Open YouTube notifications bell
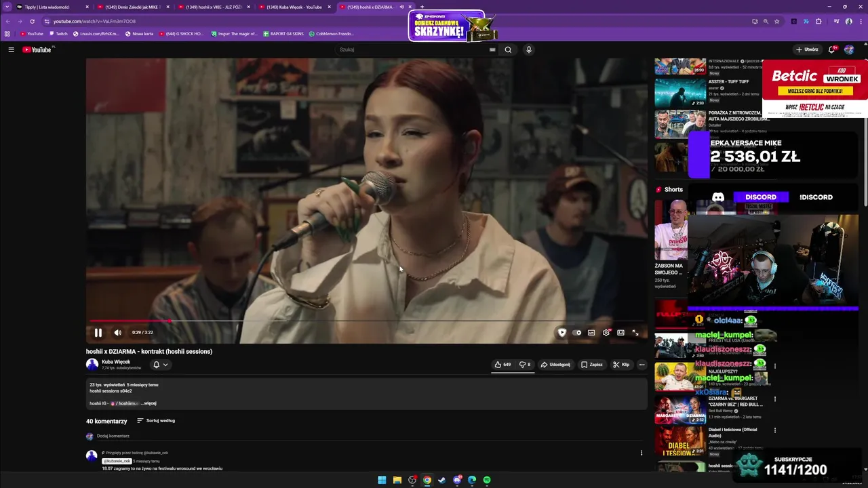The height and width of the screenshot is (488, 868). [832, 49]
